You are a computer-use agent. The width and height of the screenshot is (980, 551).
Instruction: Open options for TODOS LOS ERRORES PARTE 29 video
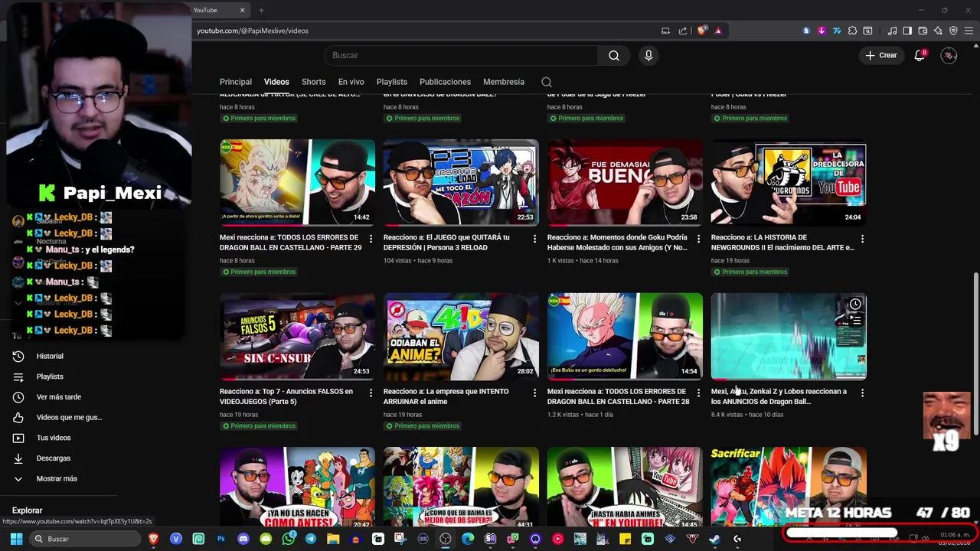coord(371,239)
